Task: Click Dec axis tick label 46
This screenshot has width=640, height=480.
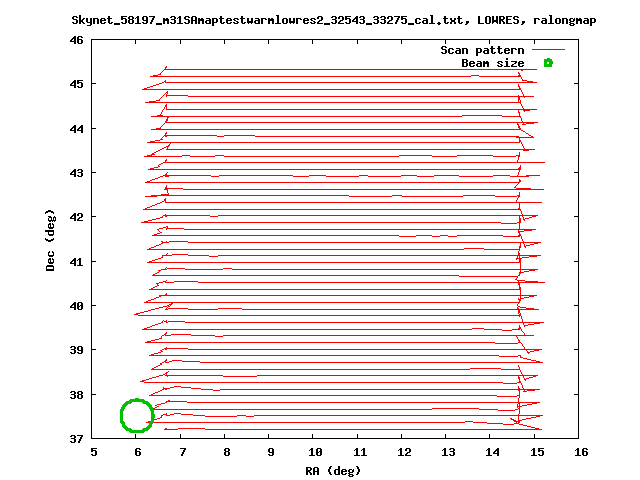Action: click(x=76, y=40)
